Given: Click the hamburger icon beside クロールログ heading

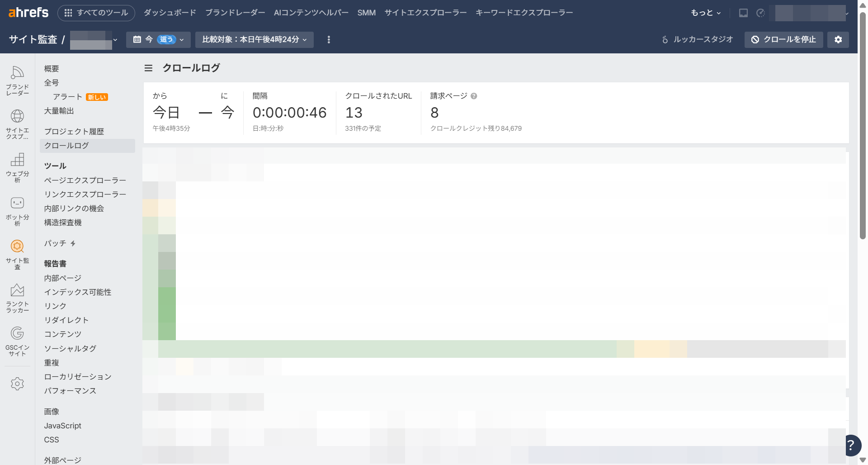Looking at the screenshot, I should click(148, 68).
